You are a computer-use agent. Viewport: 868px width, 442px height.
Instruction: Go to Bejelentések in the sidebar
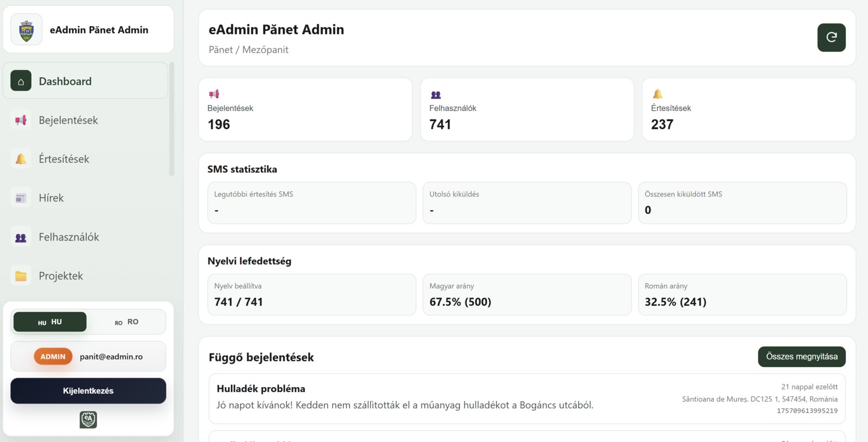click(x=86, y=120)
